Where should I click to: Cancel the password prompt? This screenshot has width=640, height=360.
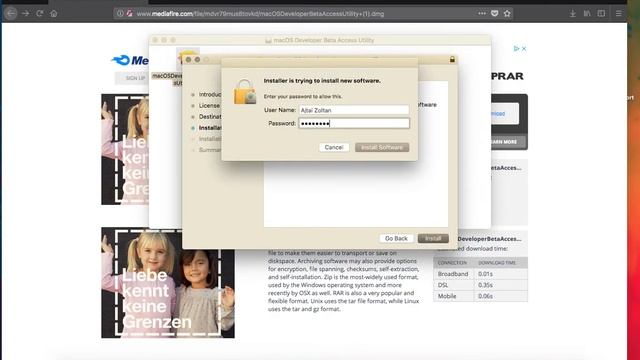coord(334,147)
